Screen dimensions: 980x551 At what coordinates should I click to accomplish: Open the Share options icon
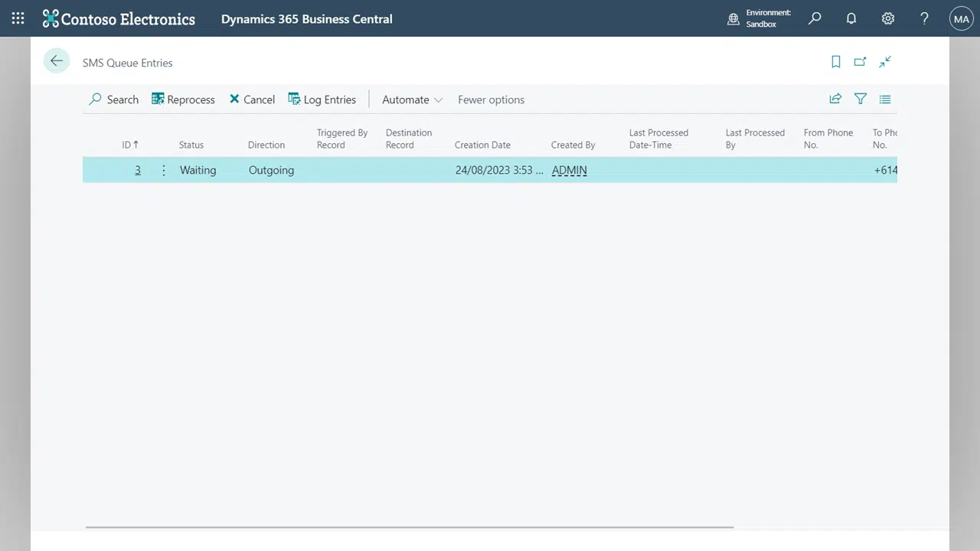click(x=835, y=99)
